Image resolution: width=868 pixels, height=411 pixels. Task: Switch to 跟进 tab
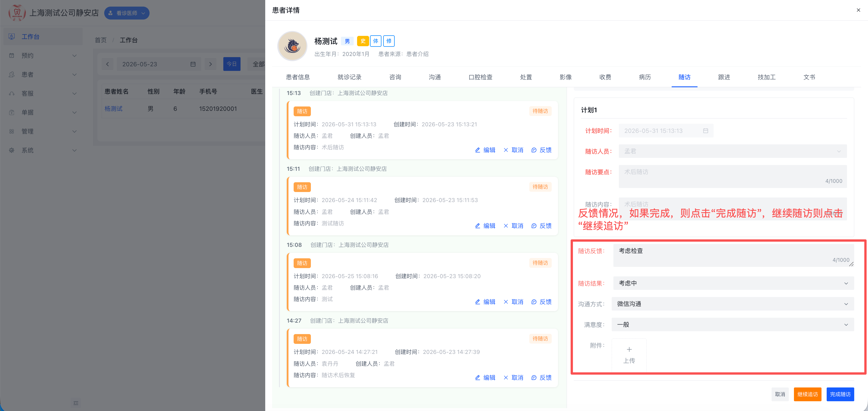[724, 77]
